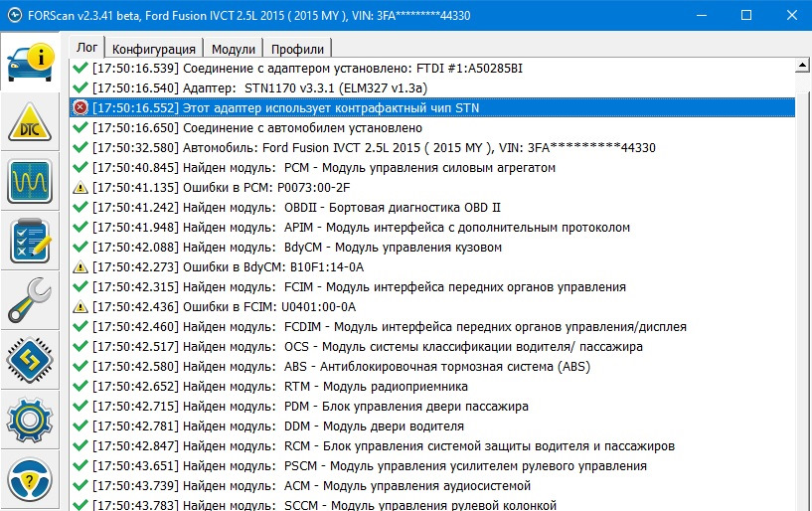Select the 'Найден модуль: RTM' log row

point(432,386)
